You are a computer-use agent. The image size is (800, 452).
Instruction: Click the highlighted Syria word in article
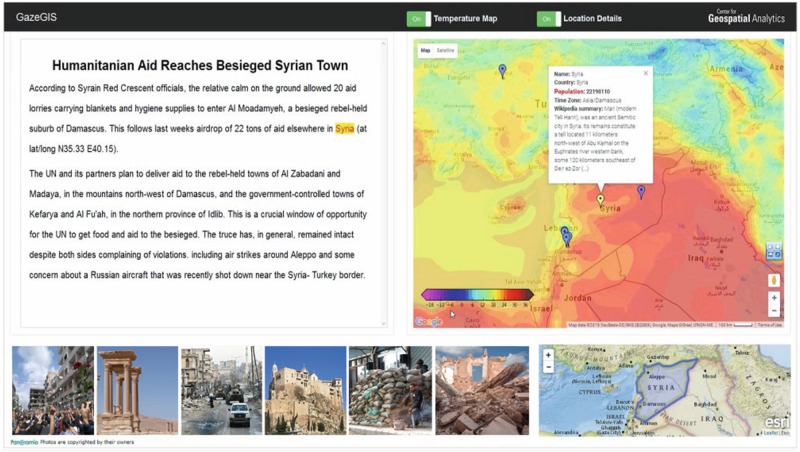point(344,129)
